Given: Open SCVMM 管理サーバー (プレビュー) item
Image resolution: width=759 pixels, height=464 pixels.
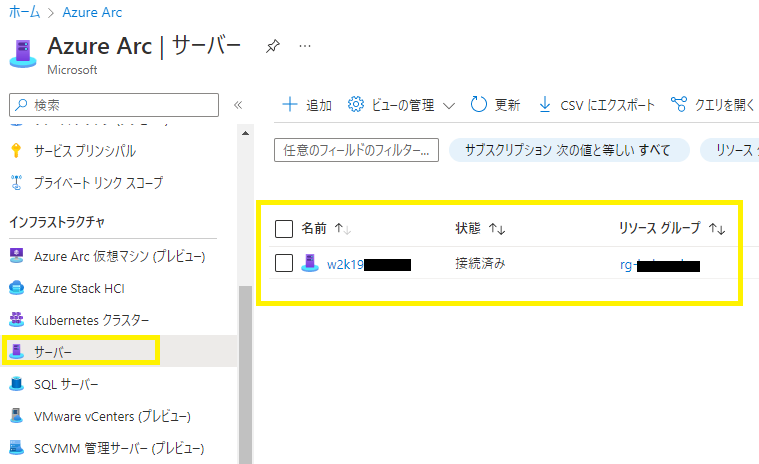Looking at the screenshot, I should click(119, 448).
